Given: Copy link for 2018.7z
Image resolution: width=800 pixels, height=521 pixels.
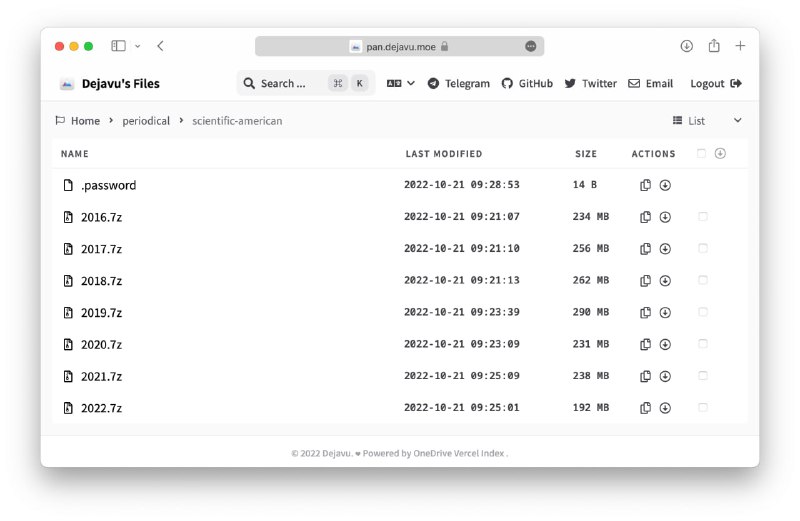Looking at the screenshot, I should click(x=645, y=281).
